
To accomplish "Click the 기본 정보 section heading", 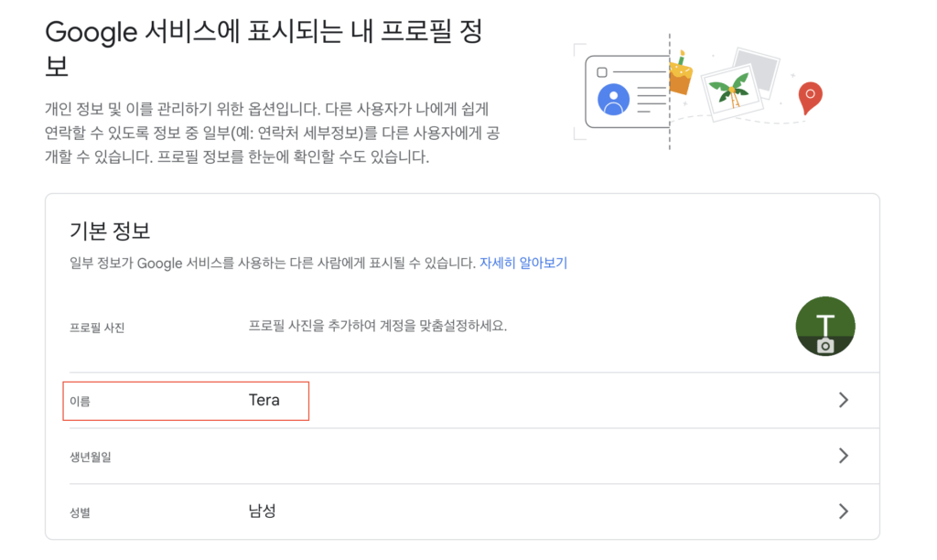I will [x=110, y=230].
